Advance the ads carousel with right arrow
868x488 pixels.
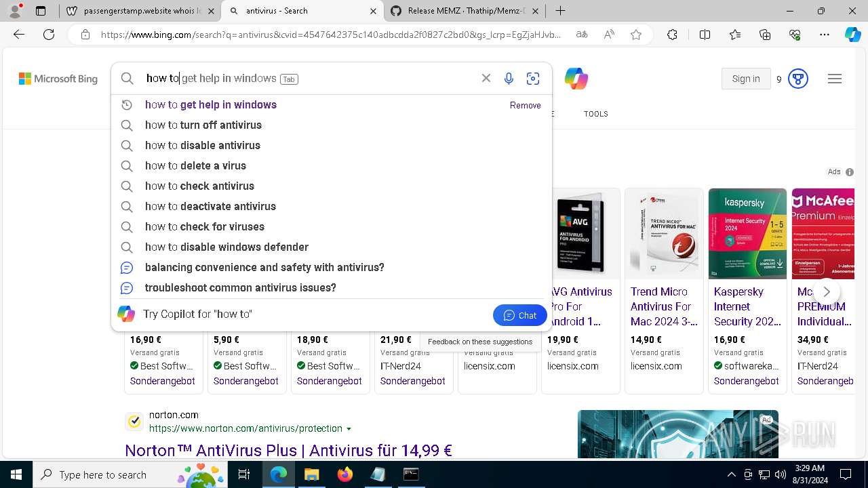[x=827, y=291]
